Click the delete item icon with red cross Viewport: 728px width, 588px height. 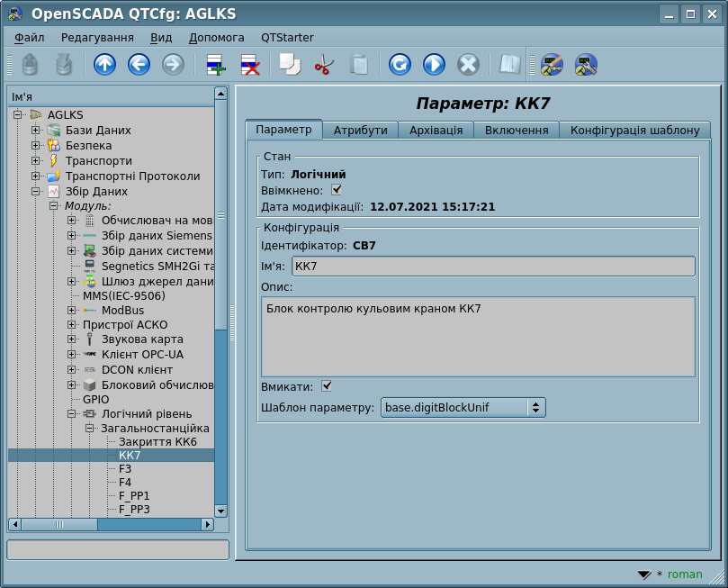click(x=249, y=65)
